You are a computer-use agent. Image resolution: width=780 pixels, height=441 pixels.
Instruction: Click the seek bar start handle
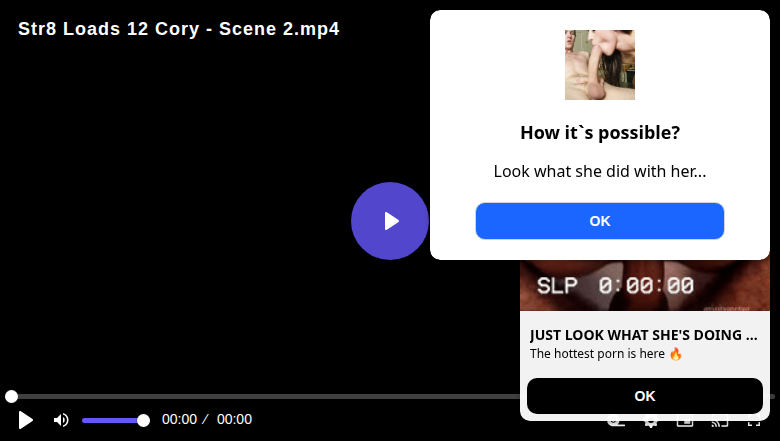tap(11, 397)
